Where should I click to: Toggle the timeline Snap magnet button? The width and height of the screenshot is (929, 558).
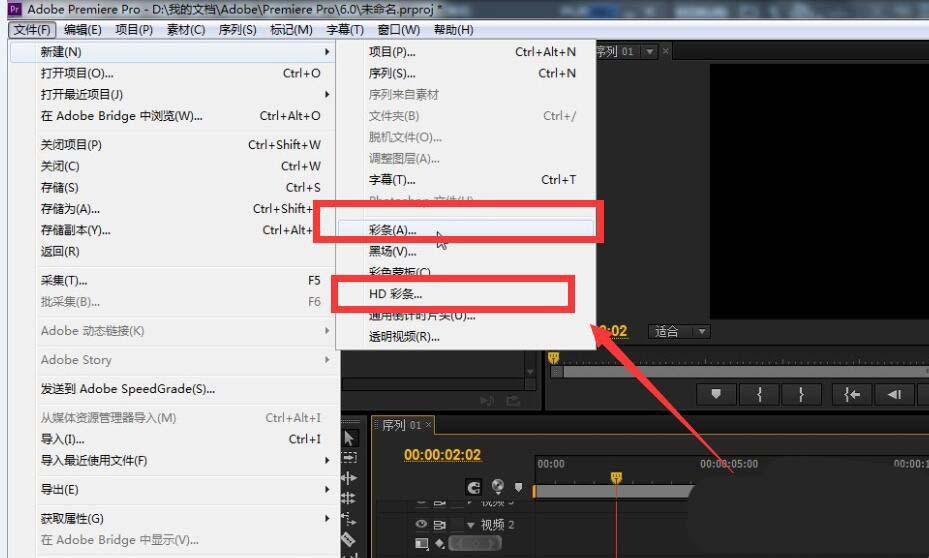[473, 487]
